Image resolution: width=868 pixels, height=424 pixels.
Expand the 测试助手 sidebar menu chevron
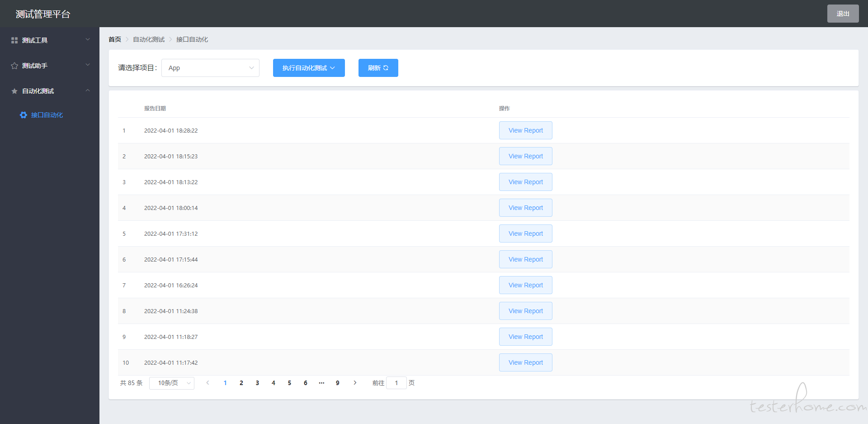point(88,65)
